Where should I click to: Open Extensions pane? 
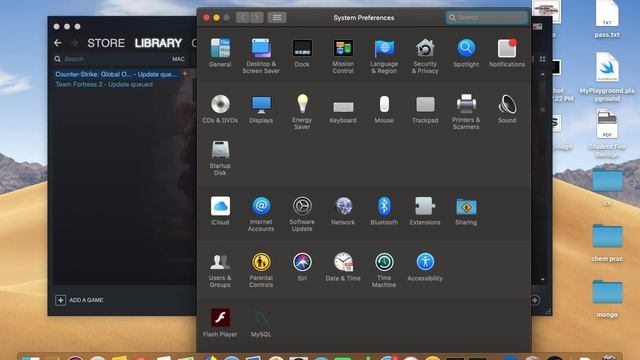point(425,211)
